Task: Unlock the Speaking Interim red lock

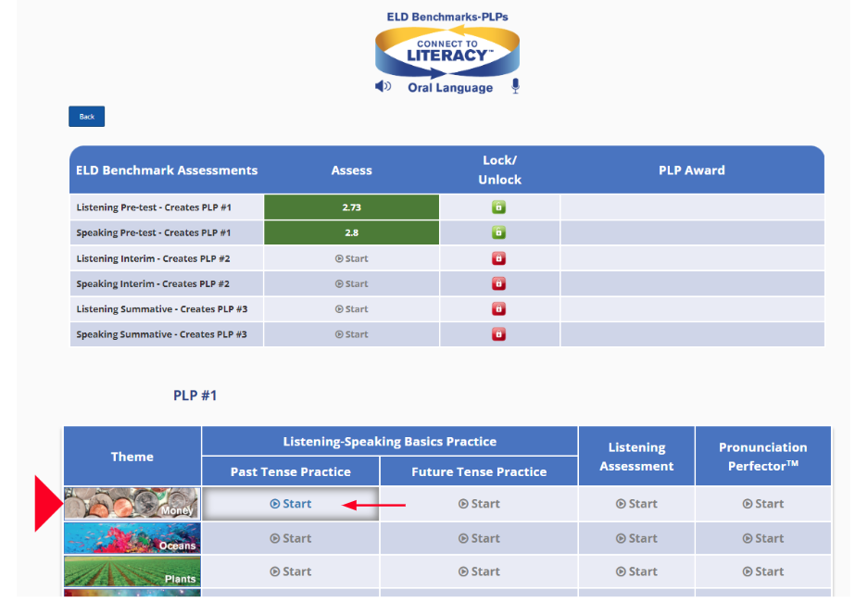Action: (498, 283)
